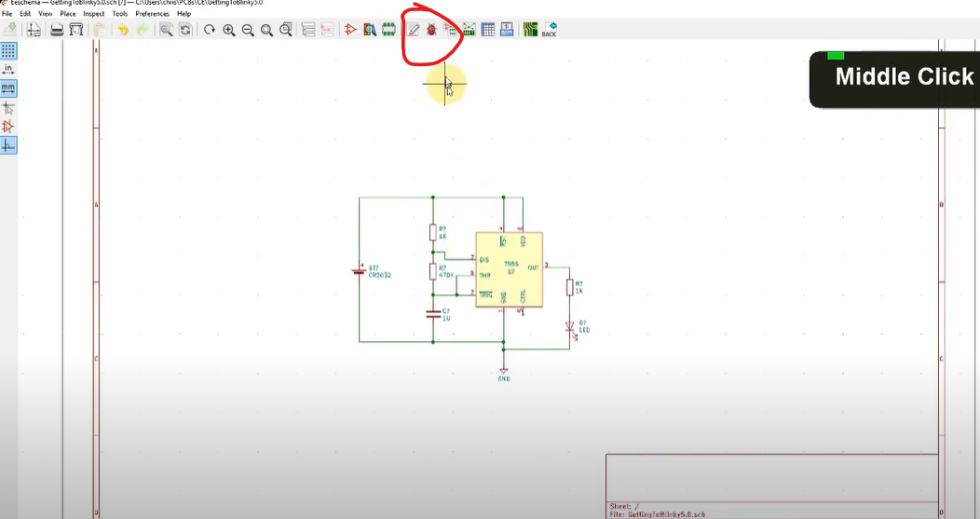Toggle grid display on the left toolbar
Image resolution: width=980 pixels, height=519 pixels.
8,50
